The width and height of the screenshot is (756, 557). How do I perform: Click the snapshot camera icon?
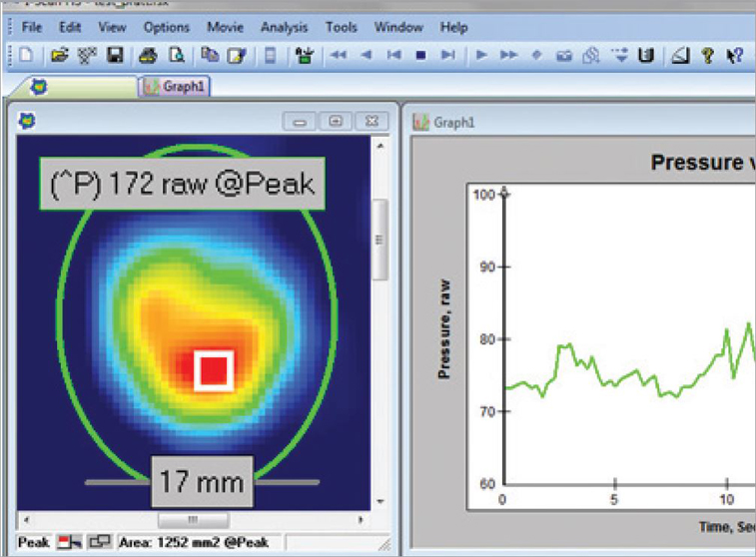point(564,56)
